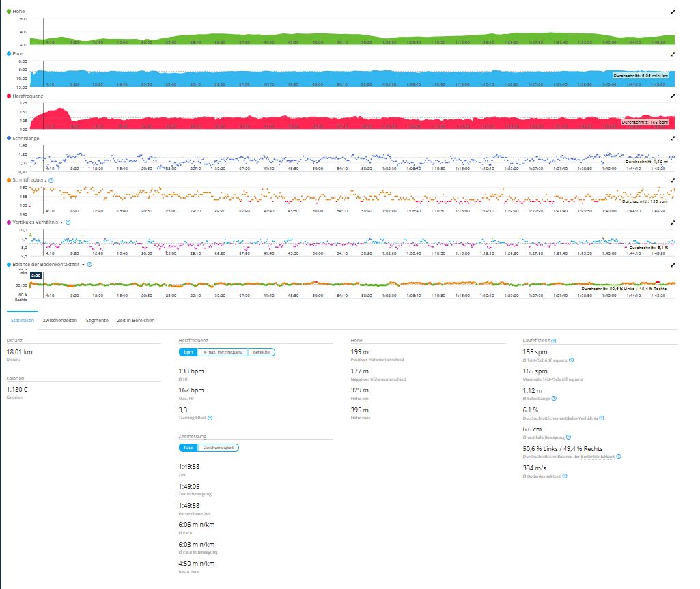Switch to the Zwischenzeiten tab
Screen dimensions: 700x589
coord(59,320)
